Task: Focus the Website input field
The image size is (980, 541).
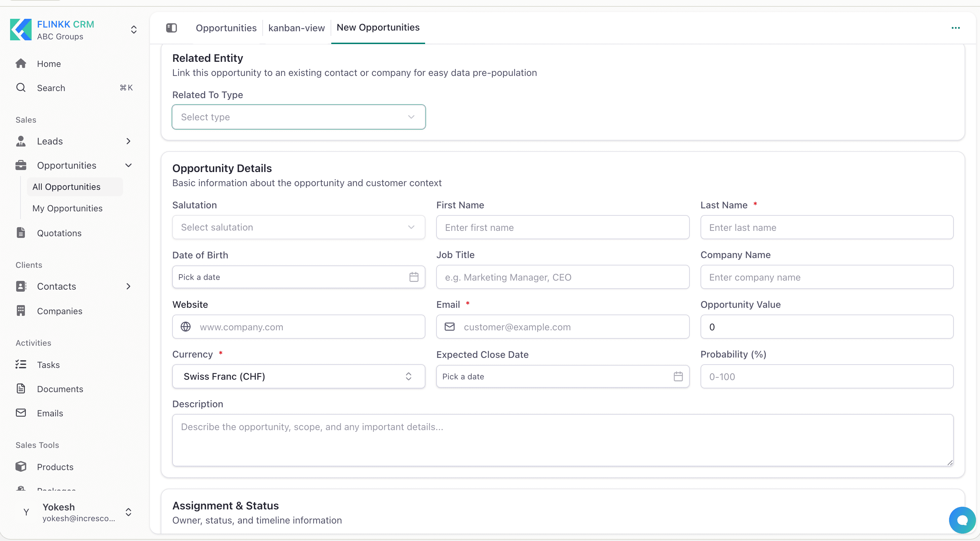Action: [x=299, y=327]
